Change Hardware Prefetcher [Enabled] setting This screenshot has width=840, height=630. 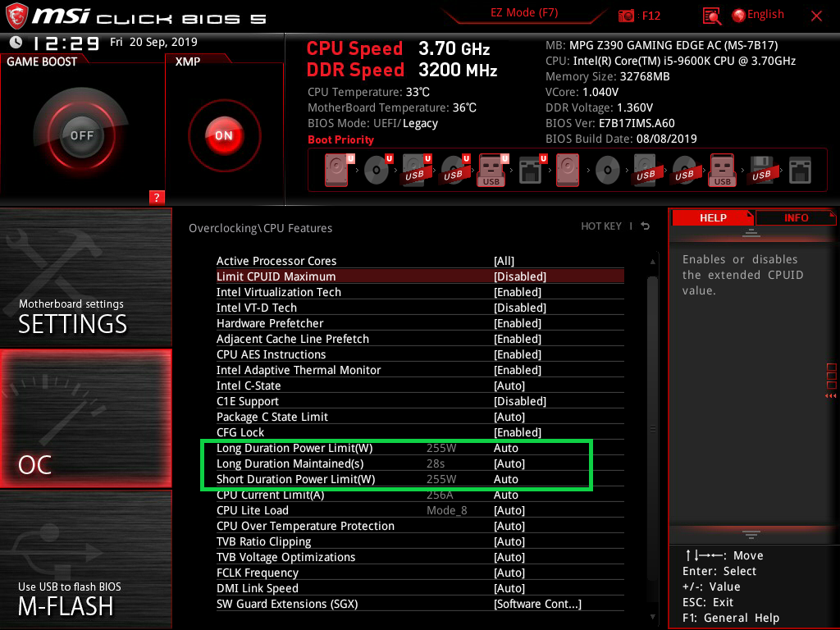click(x=420, y=323)
